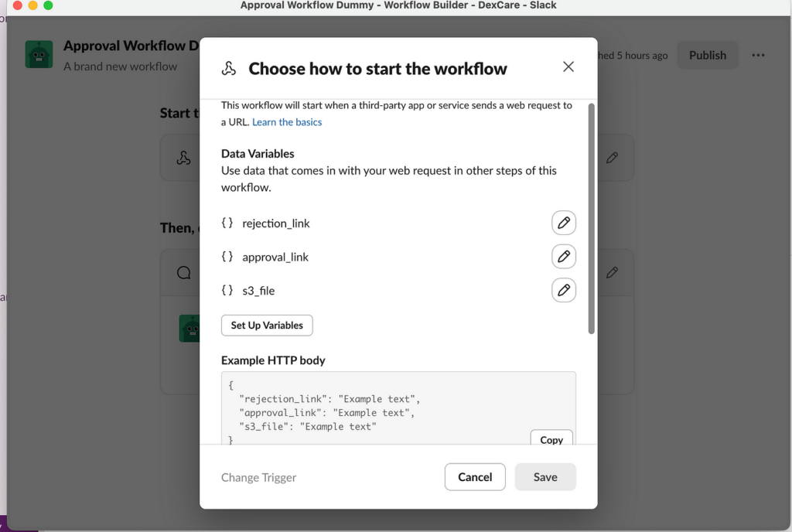Click the webhook icon in trigger card

click(x=183, y=158)
